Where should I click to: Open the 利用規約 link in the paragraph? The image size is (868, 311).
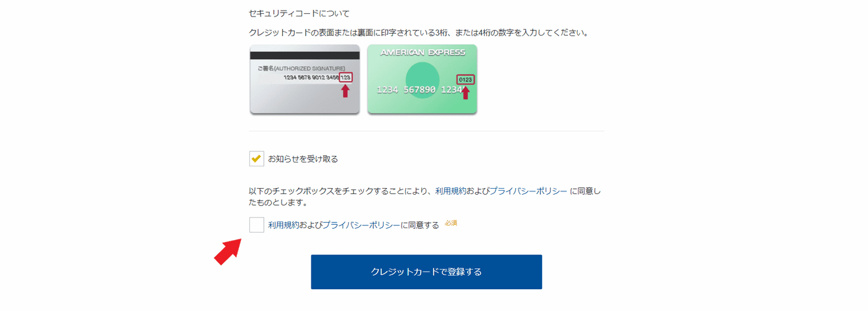451,191
